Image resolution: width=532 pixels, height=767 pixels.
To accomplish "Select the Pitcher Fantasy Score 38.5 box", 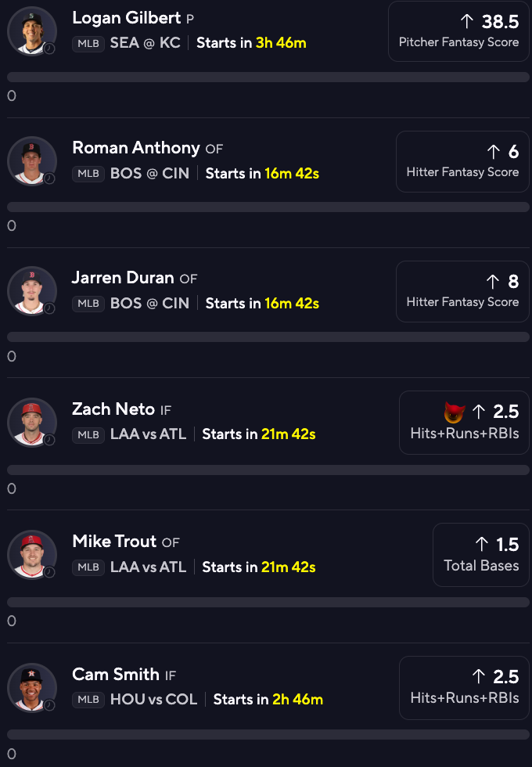I will pyautogui.click(x=458, y=31).
